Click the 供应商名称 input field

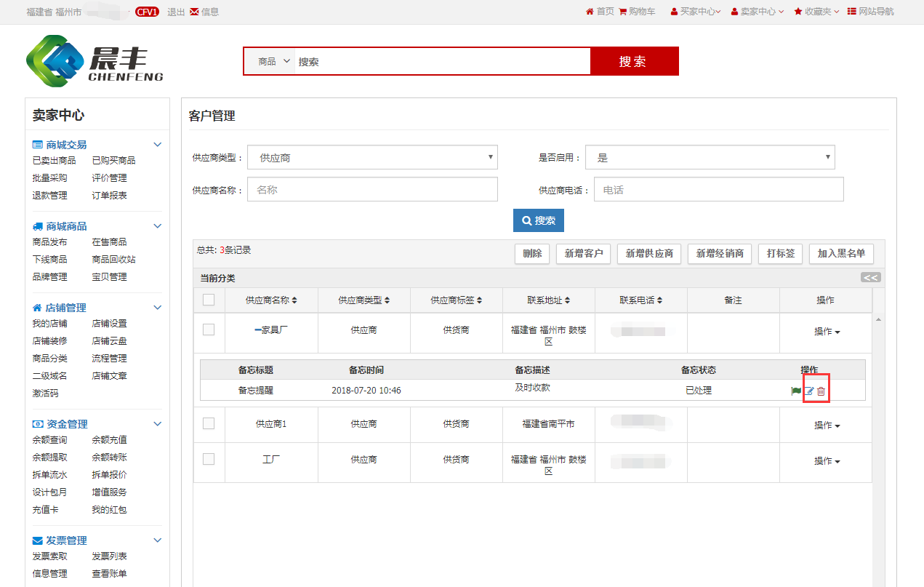tap(372, 189)
